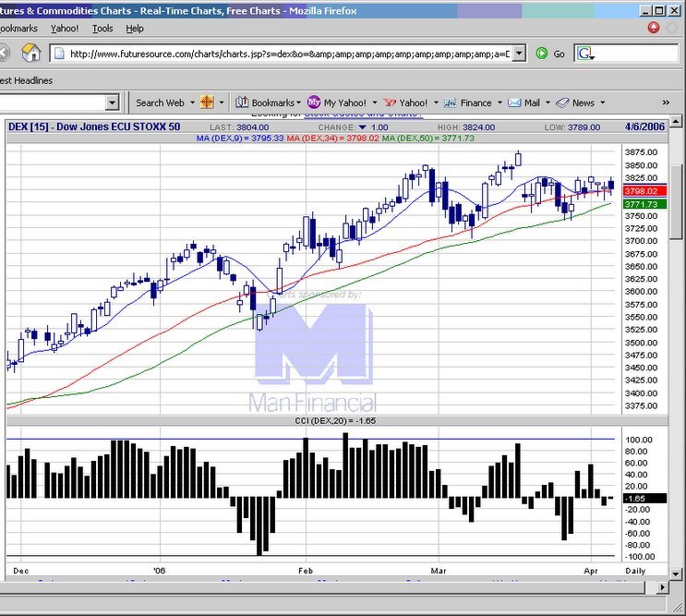Click the LOW: 3789.00 value
686x616 pixels.
[572, 127]
